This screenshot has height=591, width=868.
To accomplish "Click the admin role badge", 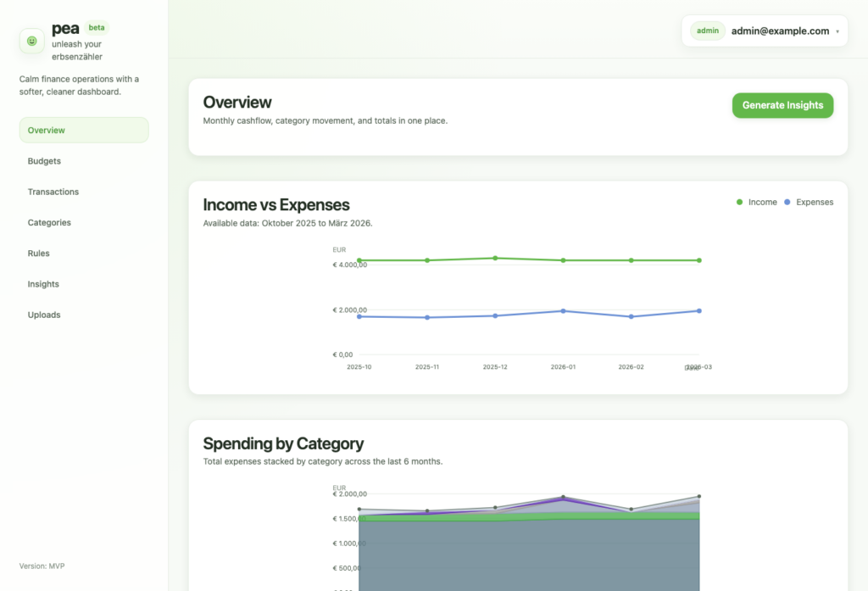I will point(707,31).
